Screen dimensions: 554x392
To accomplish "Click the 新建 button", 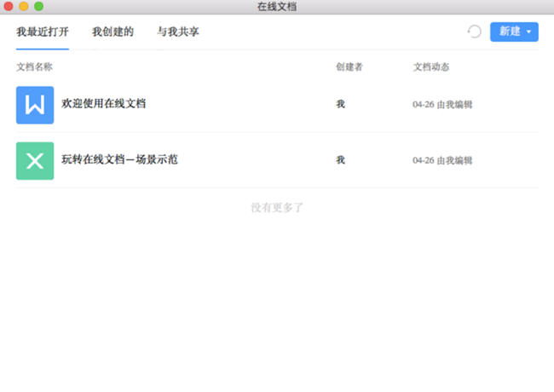I will tap(514, 32).
